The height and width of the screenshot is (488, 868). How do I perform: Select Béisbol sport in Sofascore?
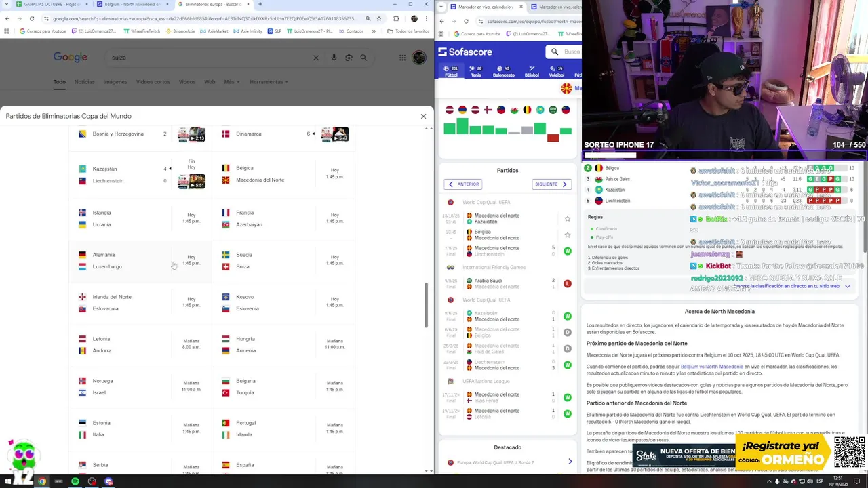pyautogui.click(x=532, y=71)
